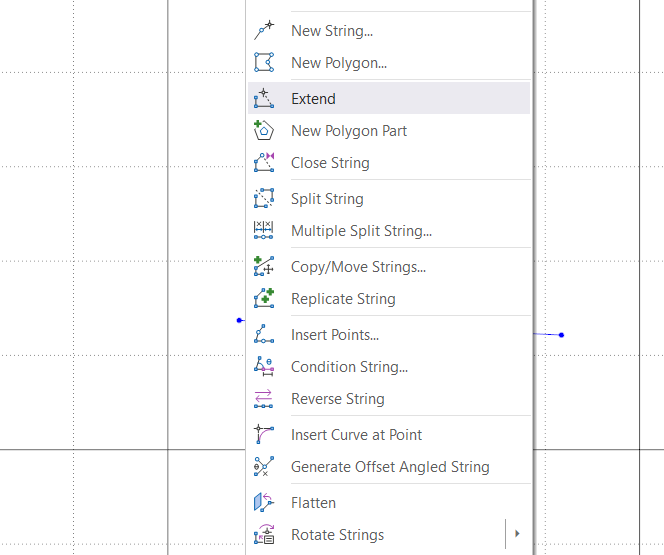Click the Condition String icon
The height and width of the screenshot is (555, 664).
coord(264,367)
